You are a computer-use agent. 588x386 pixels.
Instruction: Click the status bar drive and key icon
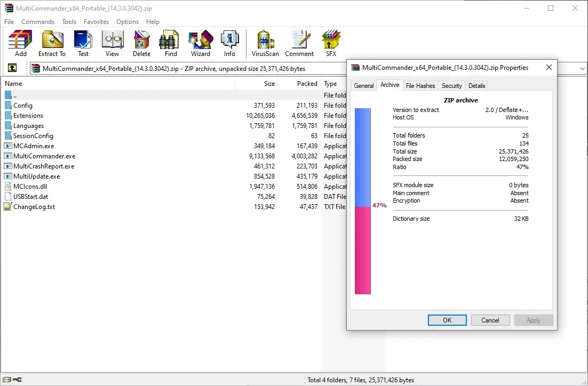[12, 380]
